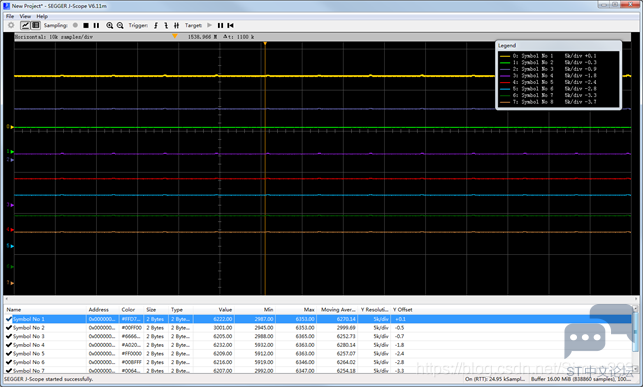Select channel 4 red offset marker on left axis

[x=10, y=230]
